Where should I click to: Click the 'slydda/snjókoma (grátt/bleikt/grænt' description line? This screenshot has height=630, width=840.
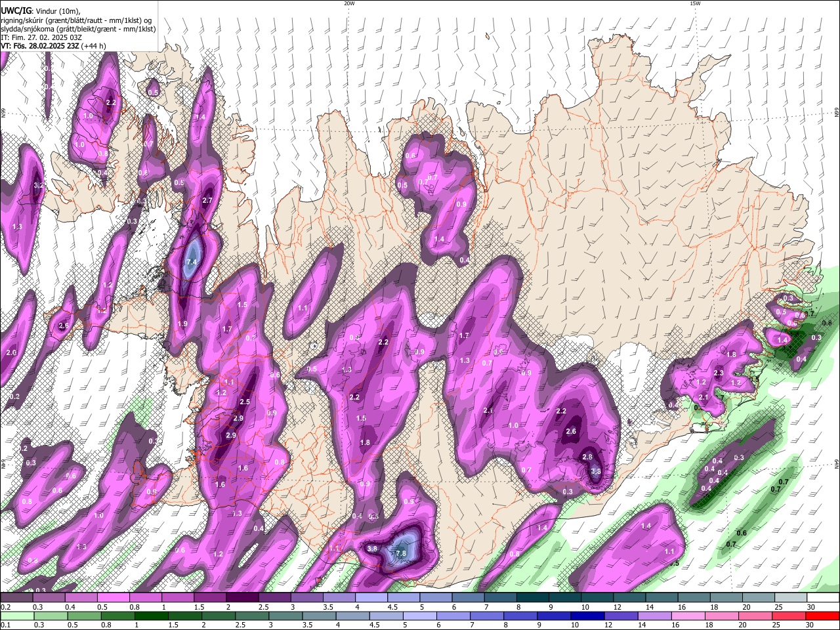[78, 29]
